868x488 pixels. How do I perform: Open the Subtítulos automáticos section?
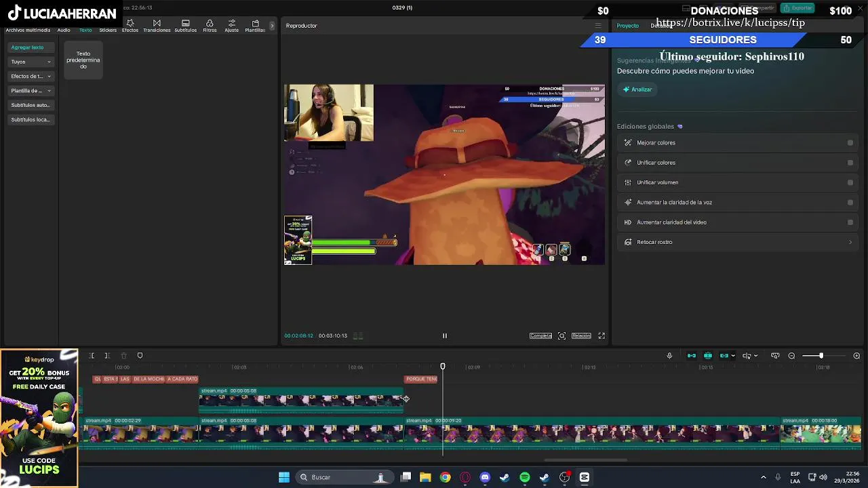(31, 105)
